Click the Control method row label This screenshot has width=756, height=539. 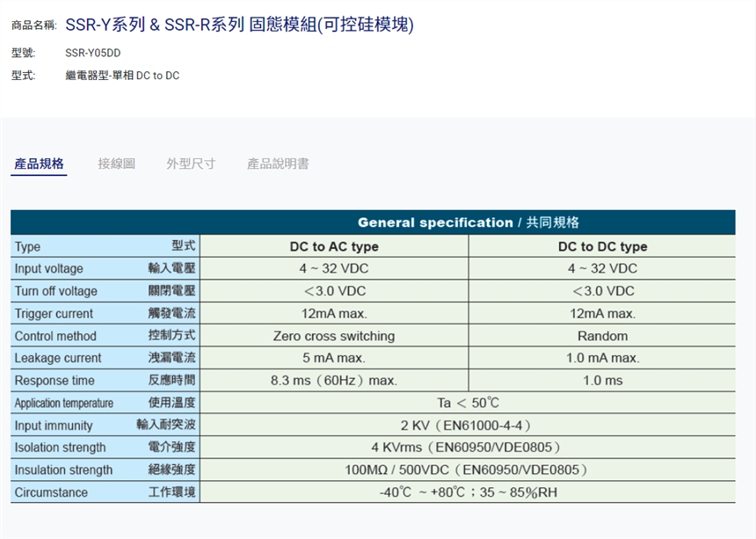click(55, 336)
